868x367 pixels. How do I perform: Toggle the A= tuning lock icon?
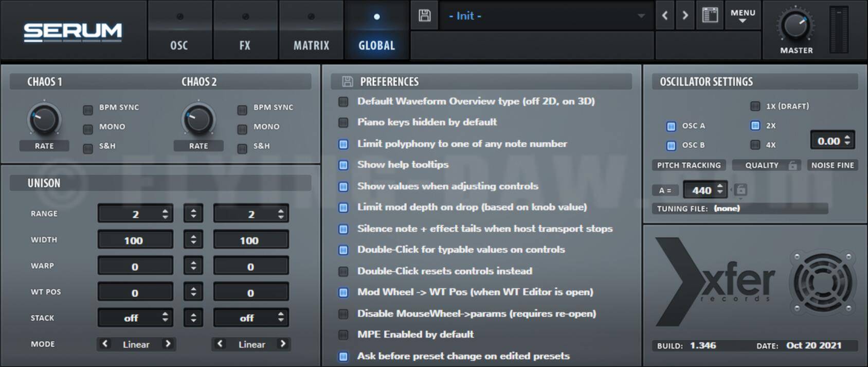(741, 190)
